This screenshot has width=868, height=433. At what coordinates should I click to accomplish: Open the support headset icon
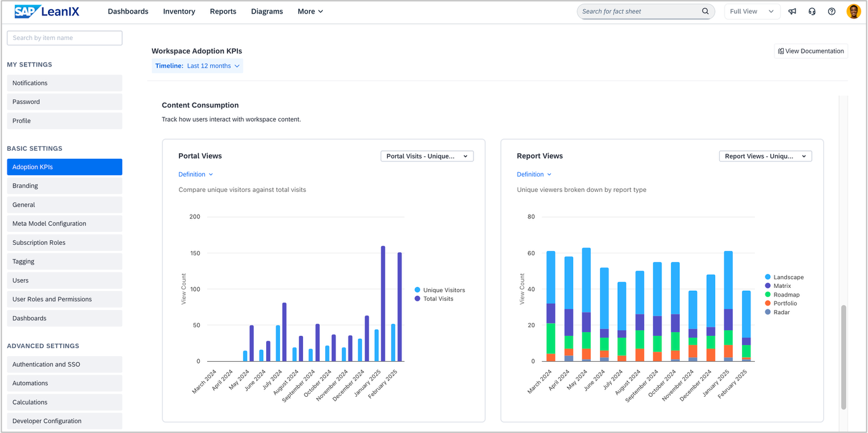coord(812,11)
